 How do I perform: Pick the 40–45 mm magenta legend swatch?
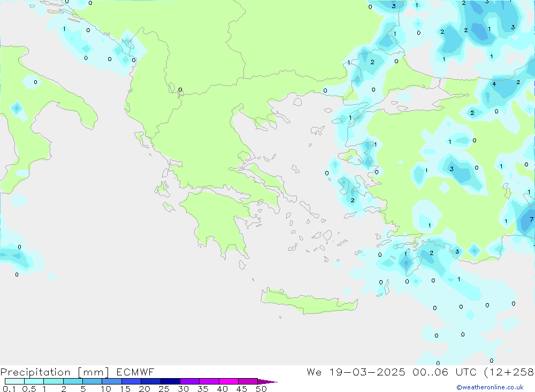click(x=228, y=381)
